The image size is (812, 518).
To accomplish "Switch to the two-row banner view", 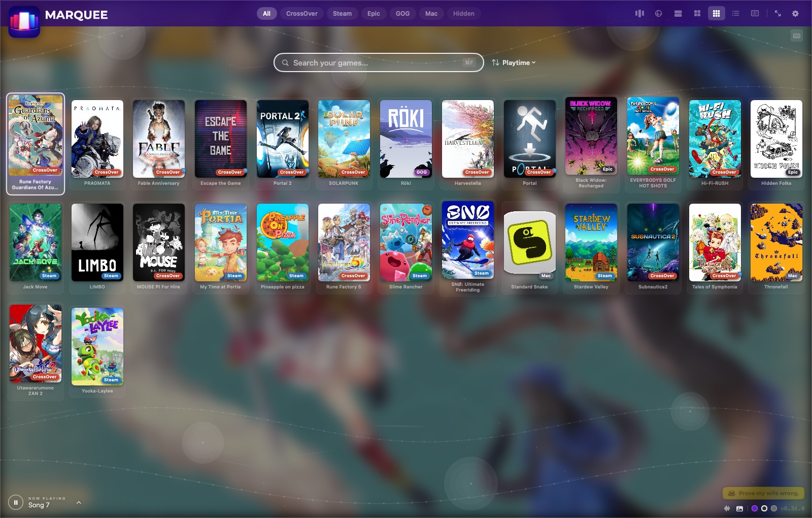I will tap(678, 14).
